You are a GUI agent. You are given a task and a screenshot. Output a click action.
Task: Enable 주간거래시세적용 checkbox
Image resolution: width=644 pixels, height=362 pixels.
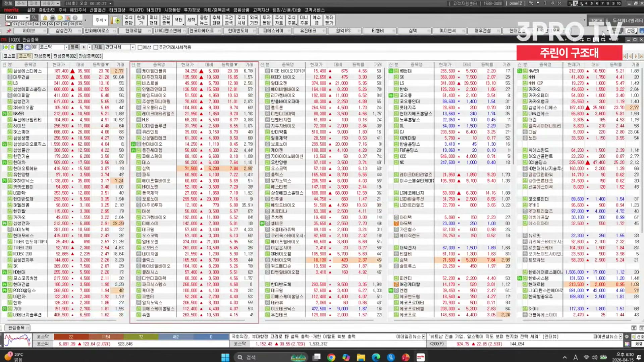[x=156, y=47]
